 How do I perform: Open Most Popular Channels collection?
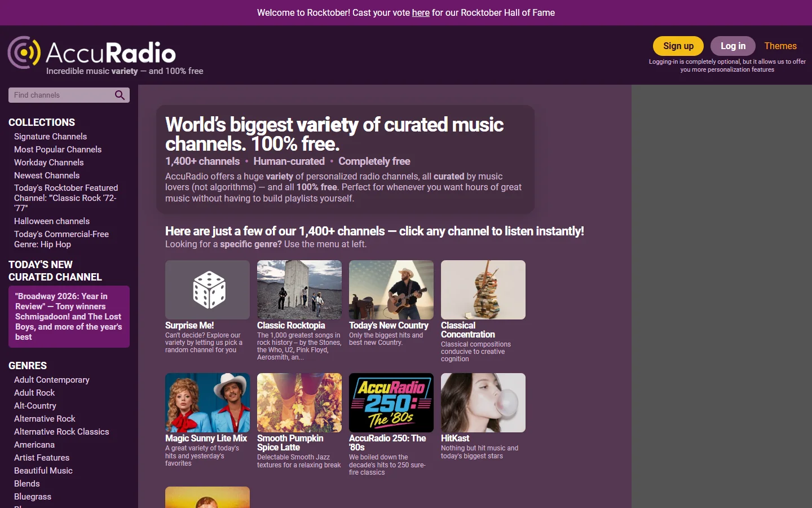tap(58, 150)
